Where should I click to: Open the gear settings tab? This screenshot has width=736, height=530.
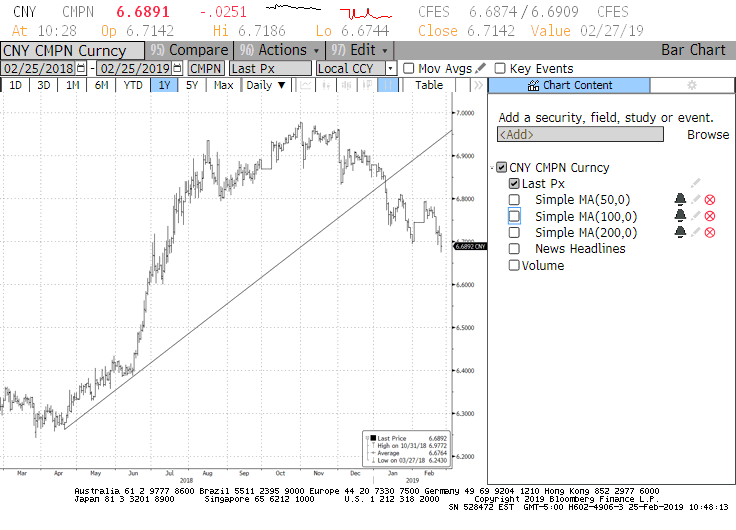[x=691, y=86]
